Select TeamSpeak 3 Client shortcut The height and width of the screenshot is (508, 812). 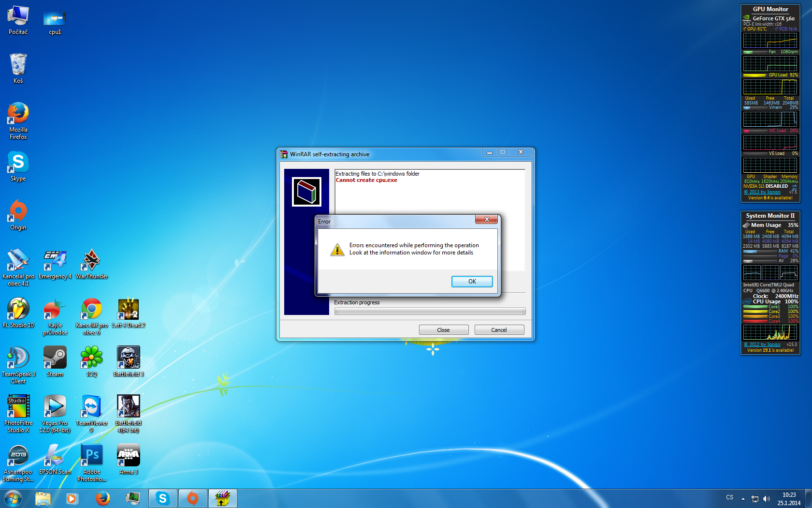click(18, 365)
